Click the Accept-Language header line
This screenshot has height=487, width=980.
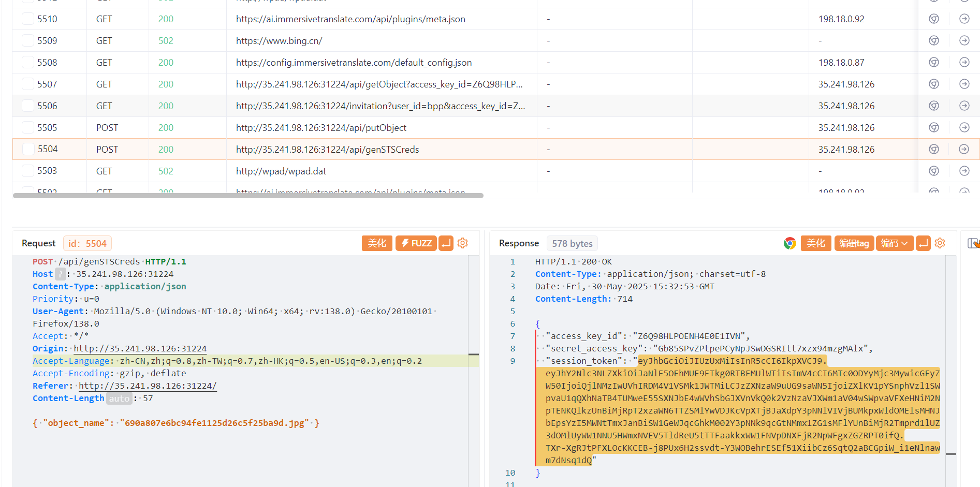[x=227, y=361]
